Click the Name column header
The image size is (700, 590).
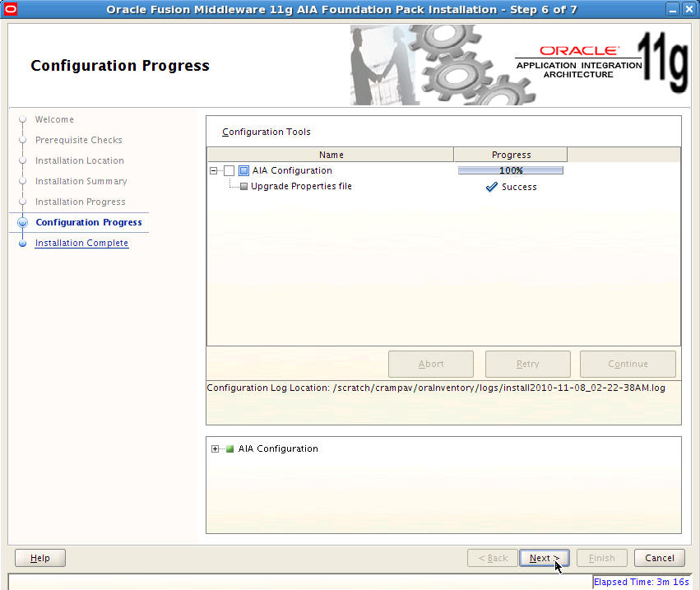[x=331, y=155]
